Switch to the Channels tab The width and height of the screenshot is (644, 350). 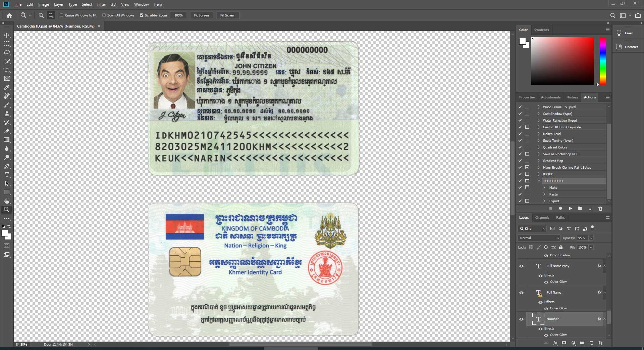pyautogui.click(x=542, y=217)
